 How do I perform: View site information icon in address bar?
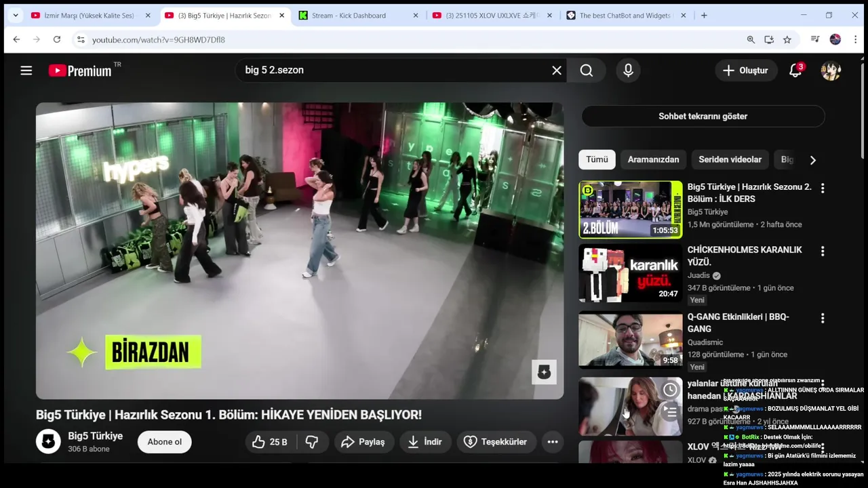(x=81, y=40)
